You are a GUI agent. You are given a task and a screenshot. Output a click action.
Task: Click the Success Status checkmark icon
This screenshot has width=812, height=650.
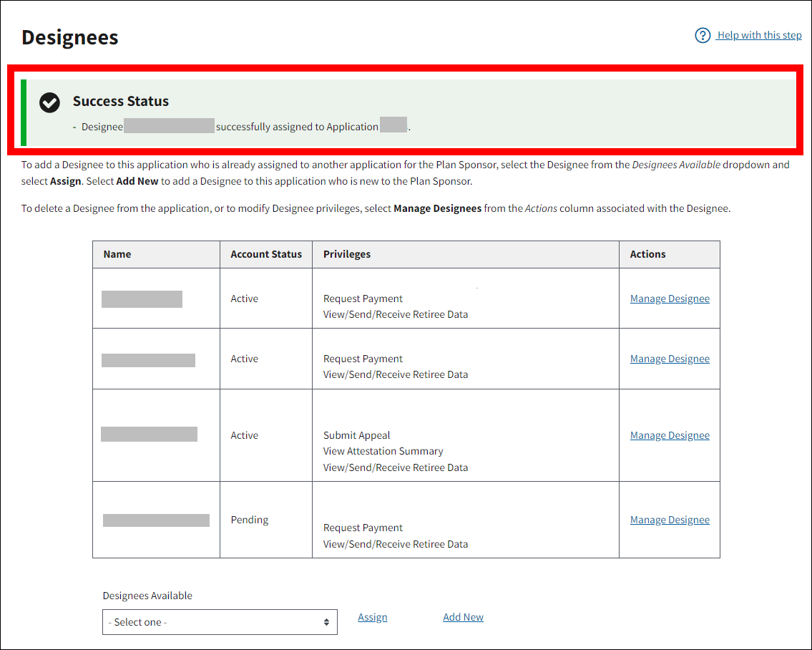[49, 103]
